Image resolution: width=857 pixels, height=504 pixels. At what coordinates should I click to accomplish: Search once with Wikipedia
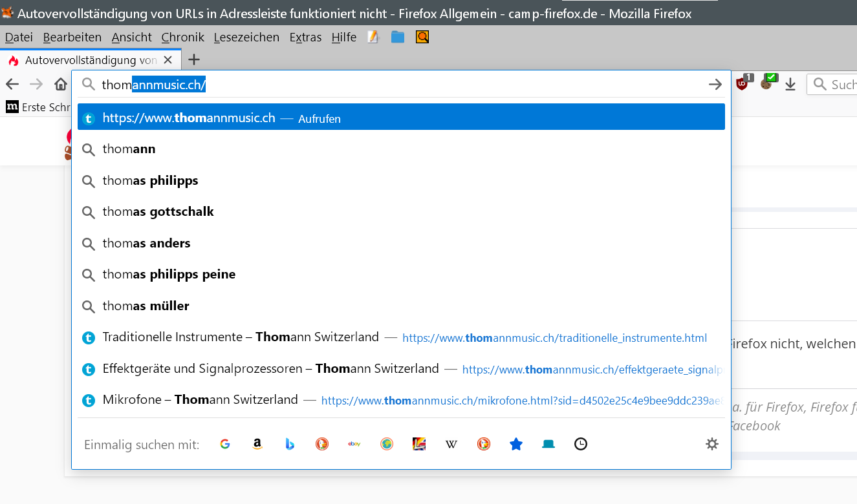pos(451,444)
